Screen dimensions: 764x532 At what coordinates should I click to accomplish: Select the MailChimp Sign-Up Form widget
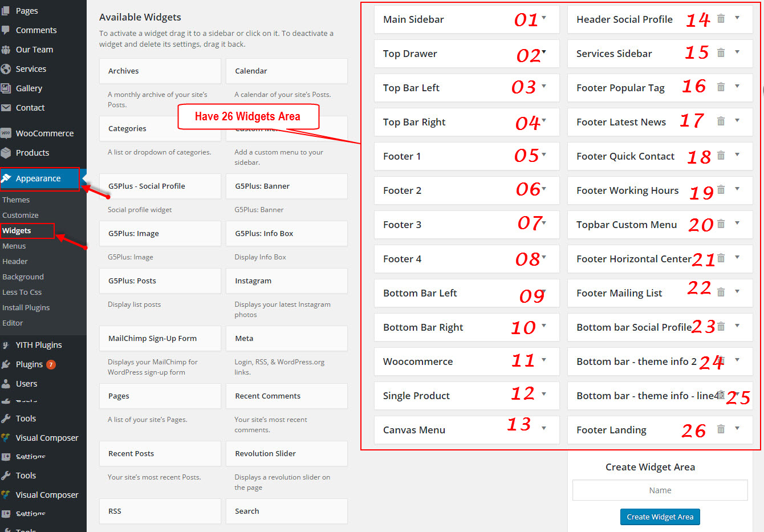[160, 338]
